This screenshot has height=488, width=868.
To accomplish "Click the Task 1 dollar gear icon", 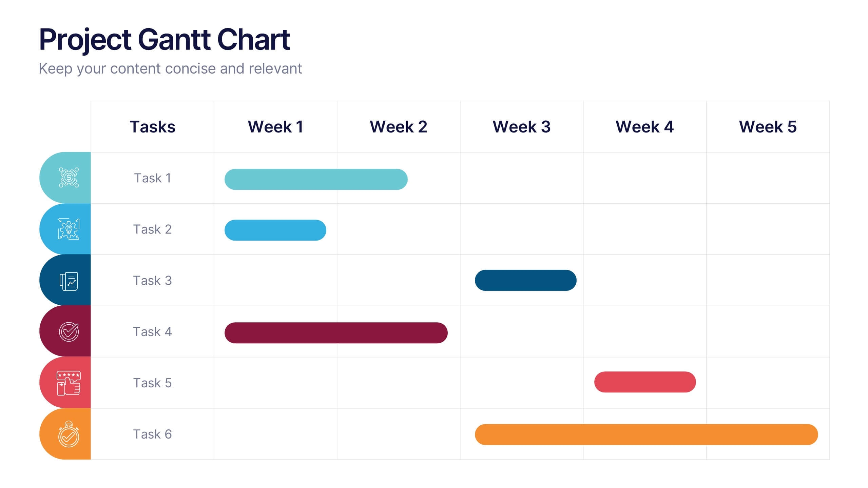I will (x=69, y=177).
